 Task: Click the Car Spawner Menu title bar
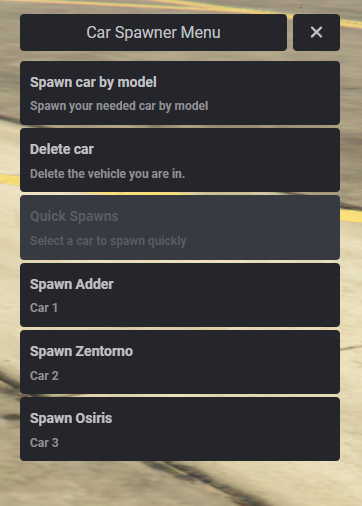[x=153, y=32]
